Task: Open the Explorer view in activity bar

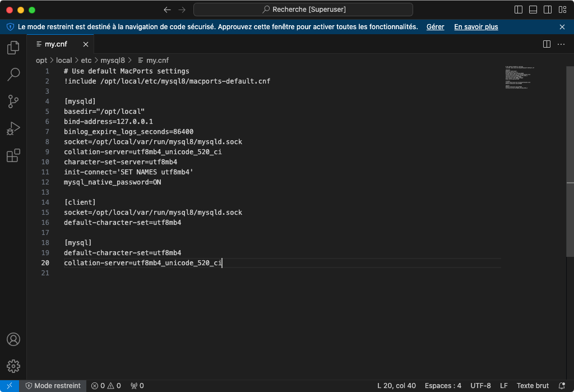Action: [13, 48]
